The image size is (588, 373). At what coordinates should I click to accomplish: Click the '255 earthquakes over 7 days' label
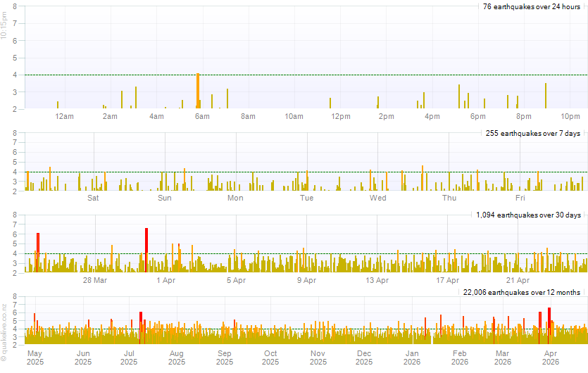click(533, 133)
